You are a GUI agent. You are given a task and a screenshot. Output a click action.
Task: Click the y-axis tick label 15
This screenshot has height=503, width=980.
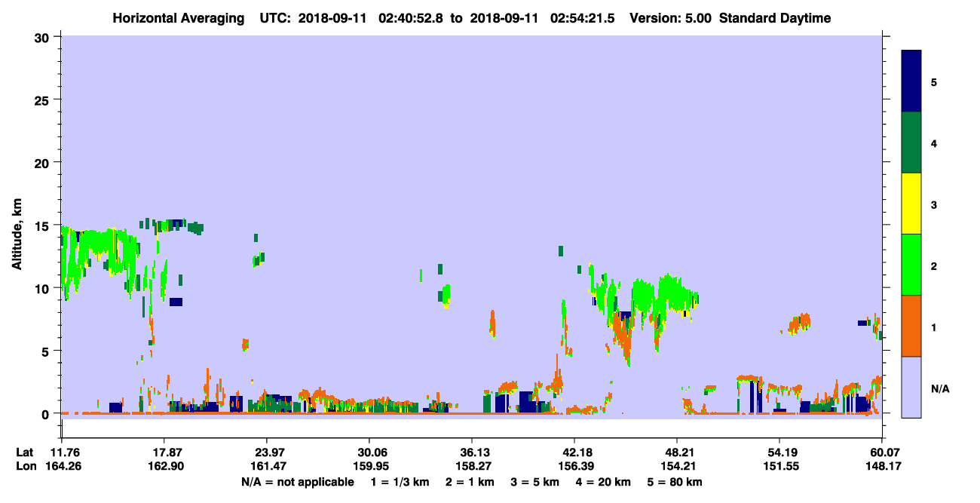[x=44, y=225]
